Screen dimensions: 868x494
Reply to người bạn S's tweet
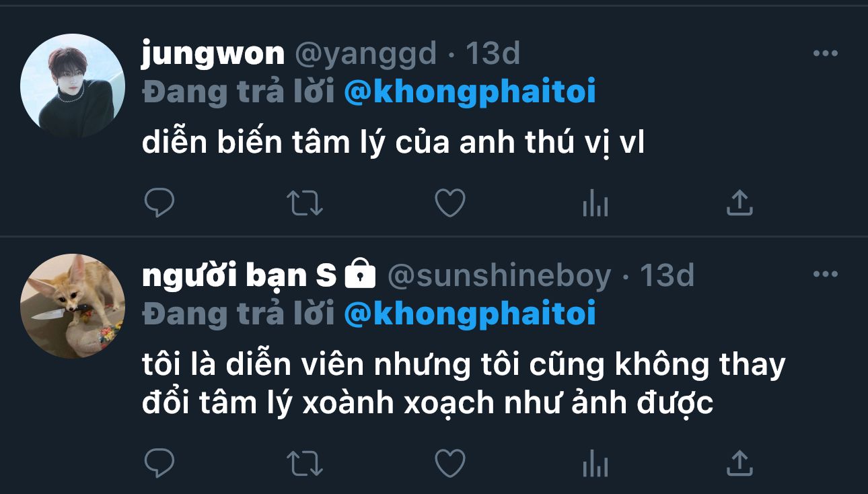[159, 463]
